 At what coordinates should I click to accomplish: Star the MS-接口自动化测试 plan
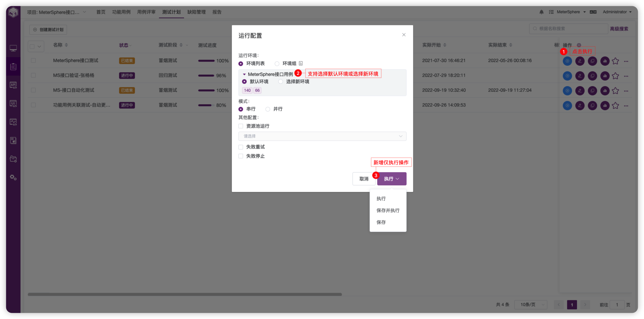tap(615, 91)
